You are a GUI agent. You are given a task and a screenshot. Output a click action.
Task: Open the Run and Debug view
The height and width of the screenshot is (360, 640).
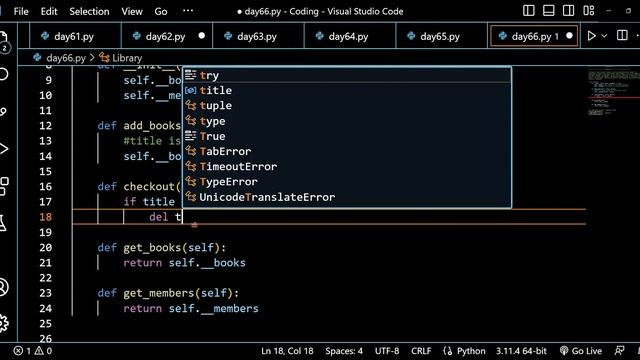[3, 149]
